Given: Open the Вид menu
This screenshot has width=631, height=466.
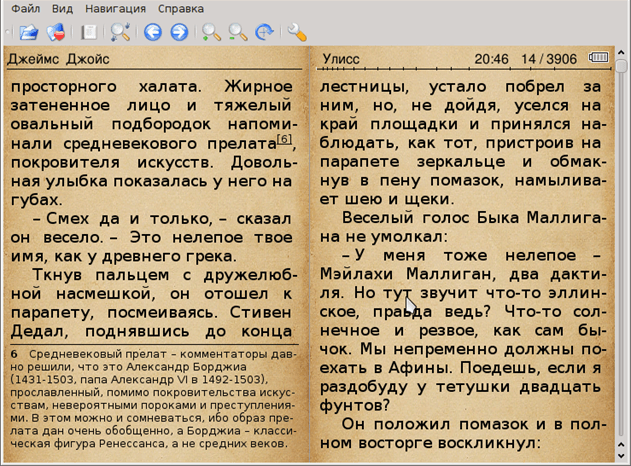Looking at the screenshot, I should (61, 8).
